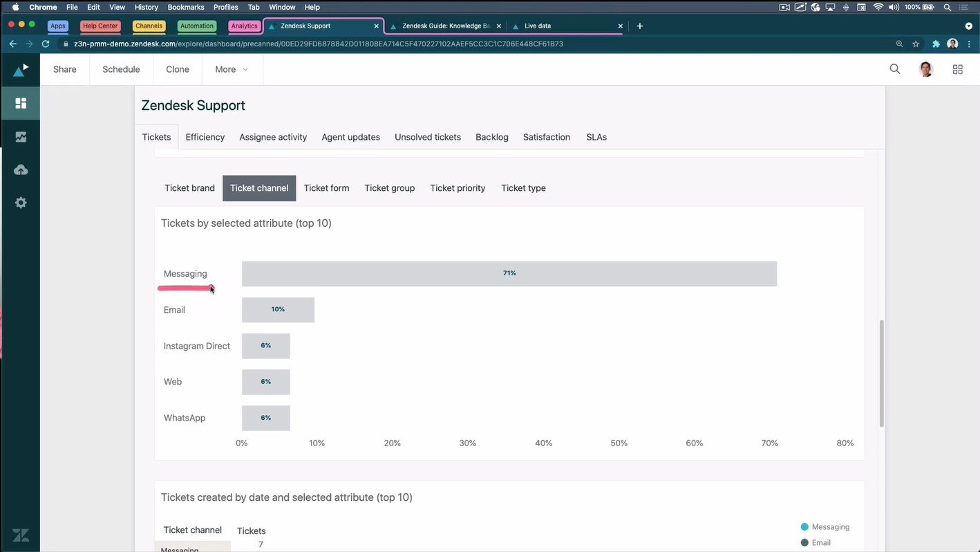Select the Ticket type attribute
The width and height of the screenshot is (980, 552).
(x=523, y=188)
